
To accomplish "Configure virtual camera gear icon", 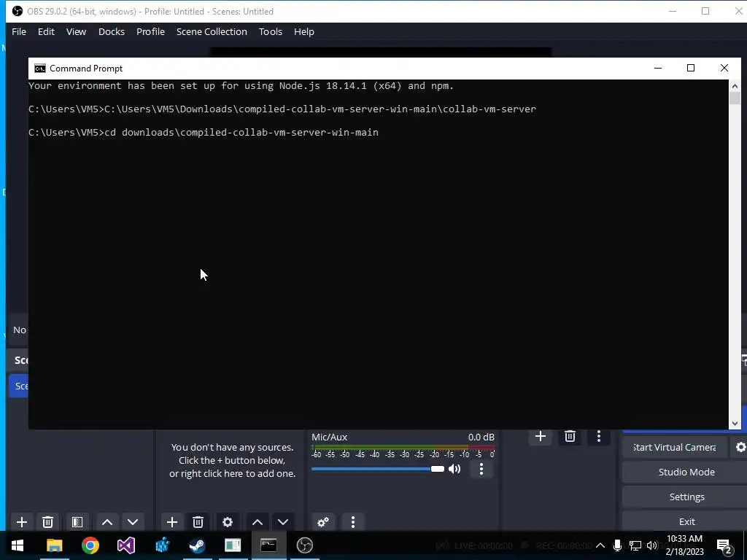I will (741, 447).
